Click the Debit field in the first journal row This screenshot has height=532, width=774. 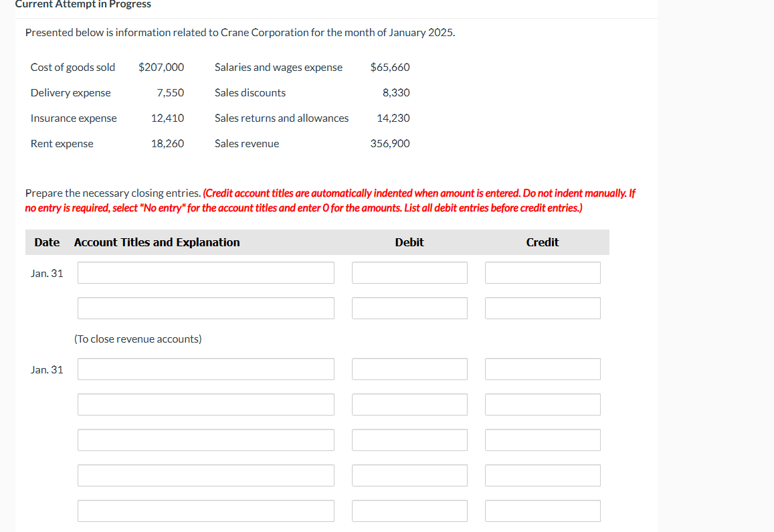409,272
